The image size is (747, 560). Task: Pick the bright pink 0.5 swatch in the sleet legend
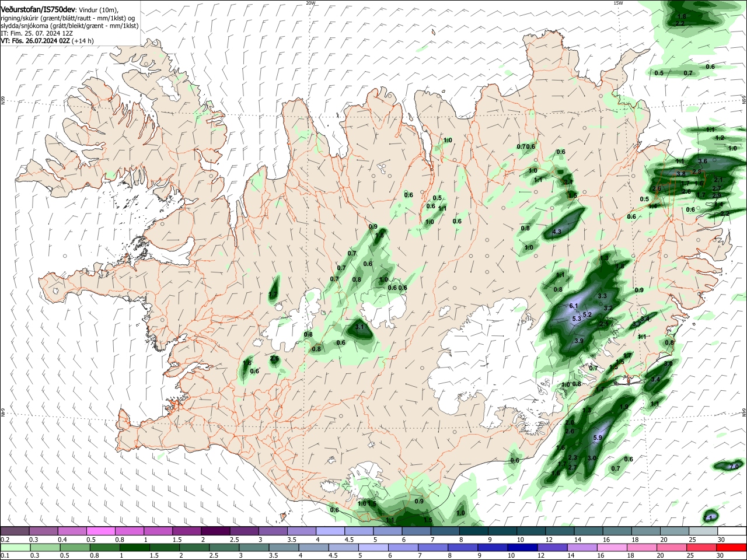pyautogui.click(x=100, y=531)
